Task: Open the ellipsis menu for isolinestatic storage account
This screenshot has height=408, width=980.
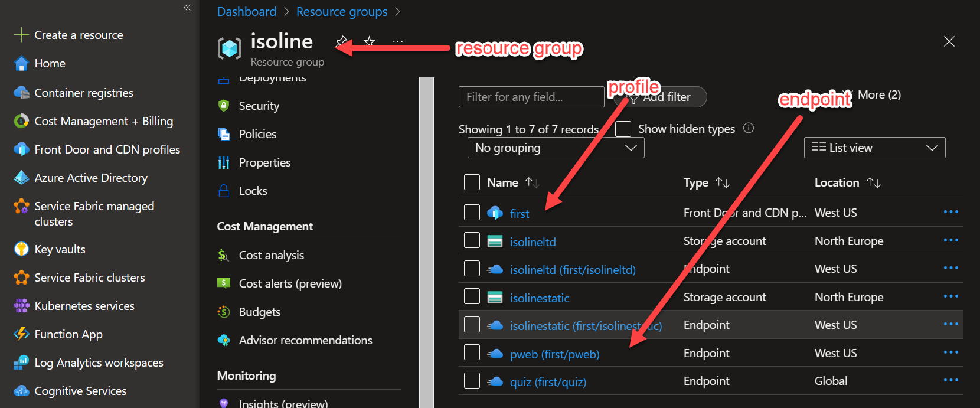Action: coord(950,296)
